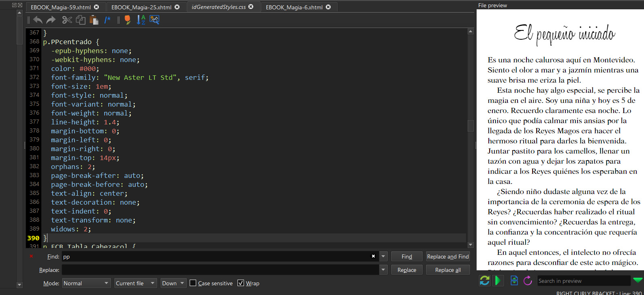Click the "New Aster LT Std" font name
The width and height of the screenshot is (644, 295).
click(x=140, y=77)
